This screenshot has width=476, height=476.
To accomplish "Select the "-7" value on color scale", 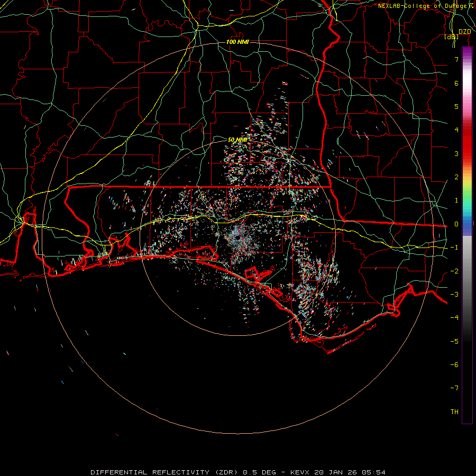I will pos(454,388).
